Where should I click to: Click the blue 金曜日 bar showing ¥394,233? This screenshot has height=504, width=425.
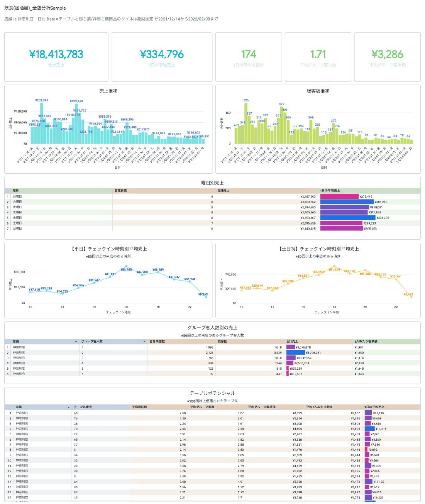pyautogui.click(x=347, y=218)
